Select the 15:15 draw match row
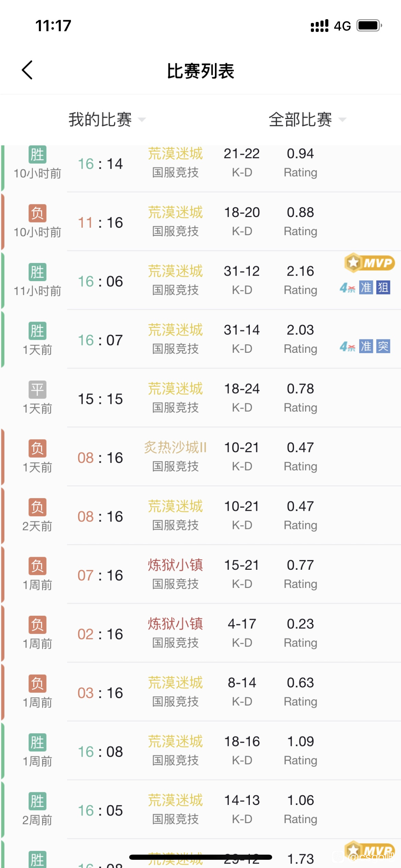Screen dimensions: 401x868 200,398
